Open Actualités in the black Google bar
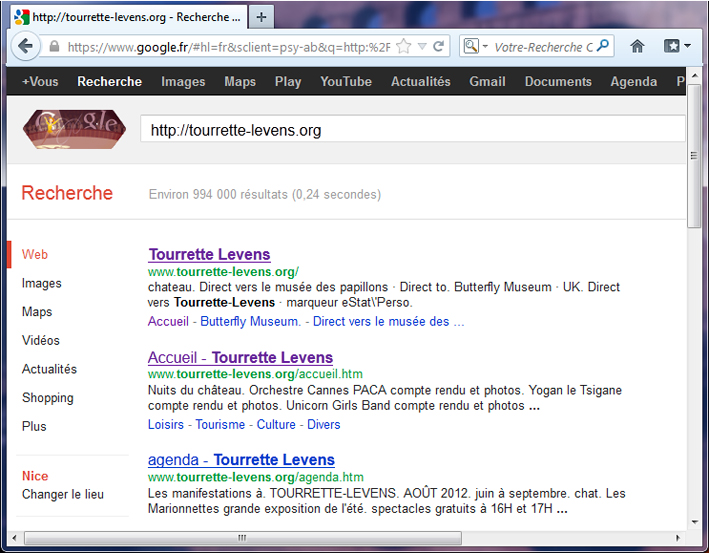The width and height of the screenshot is (709, 553). pyautogui.click(x=421, y=81)
